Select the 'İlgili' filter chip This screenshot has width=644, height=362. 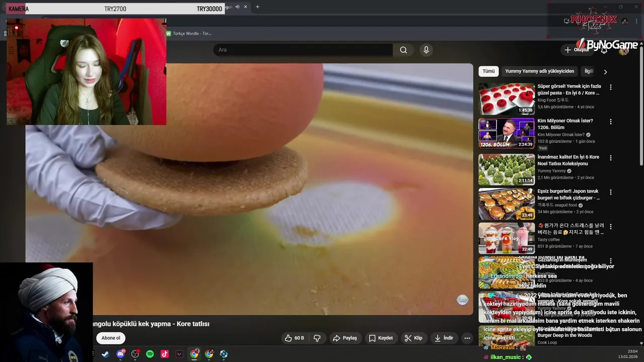tap(589, 71)
